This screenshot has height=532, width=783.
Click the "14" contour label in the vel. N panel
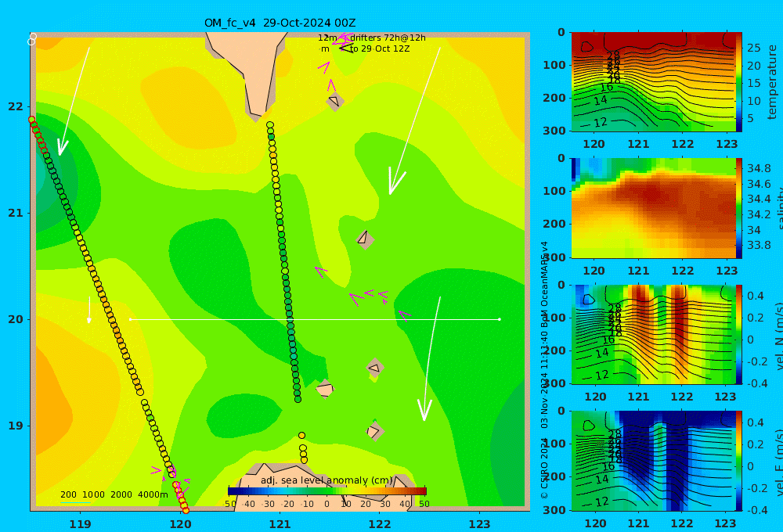[602, 353]
